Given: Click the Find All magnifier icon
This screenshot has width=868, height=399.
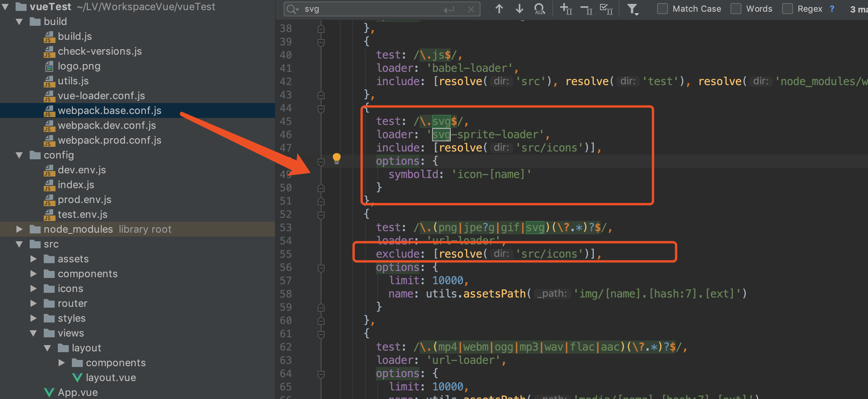Looking at the screenshot, I should click(539, 9).
